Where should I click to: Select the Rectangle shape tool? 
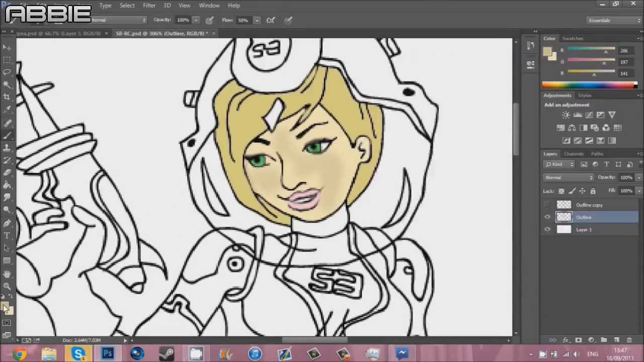point(7,260)
